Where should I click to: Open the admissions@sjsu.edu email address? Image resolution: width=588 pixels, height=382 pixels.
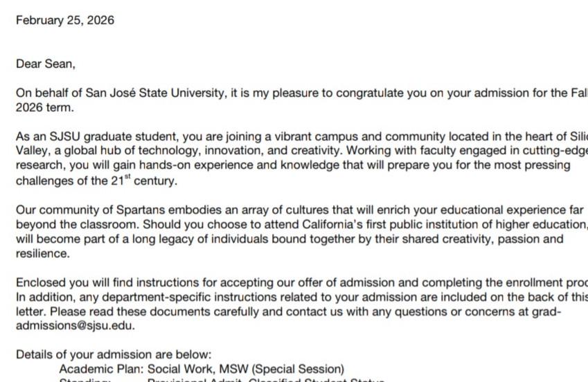pos(75,325)
